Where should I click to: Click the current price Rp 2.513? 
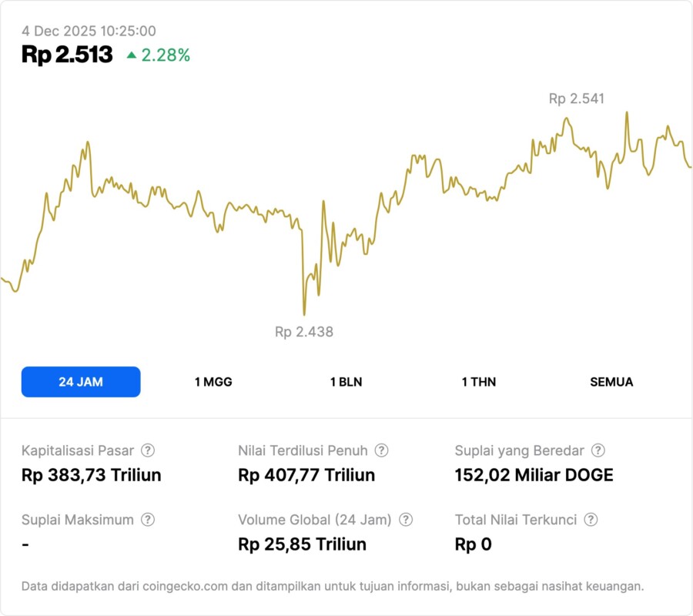click(x=67, y=55)
